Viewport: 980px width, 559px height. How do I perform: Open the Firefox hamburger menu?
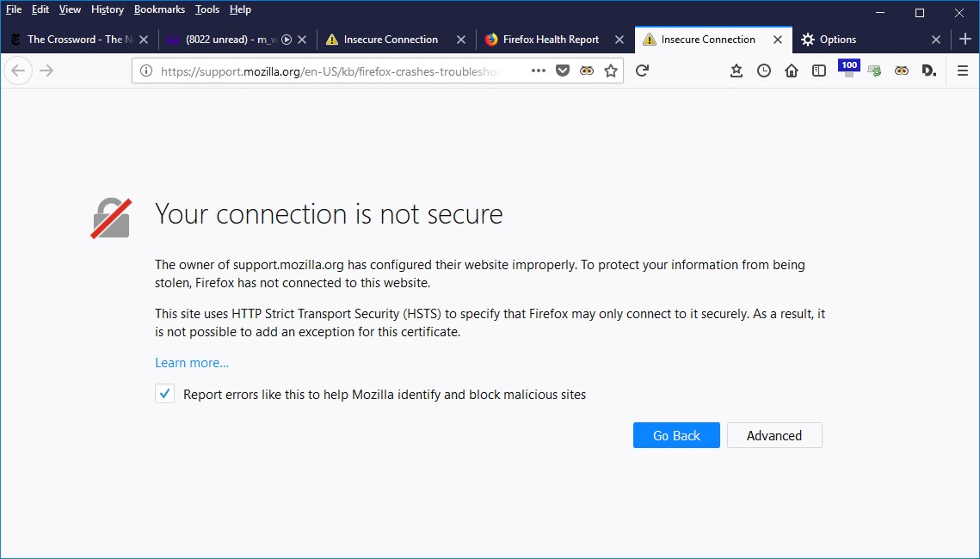(x=963, y=71)
